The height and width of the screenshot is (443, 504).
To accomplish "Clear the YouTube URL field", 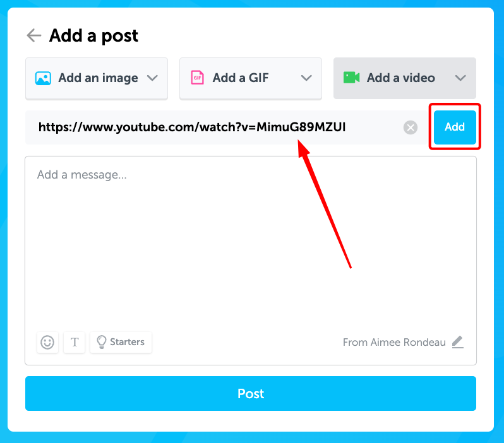I will 411,127.
